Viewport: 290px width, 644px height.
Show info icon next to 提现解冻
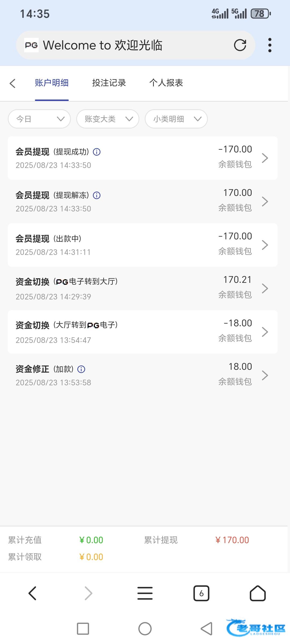click(x=97, y=196)
